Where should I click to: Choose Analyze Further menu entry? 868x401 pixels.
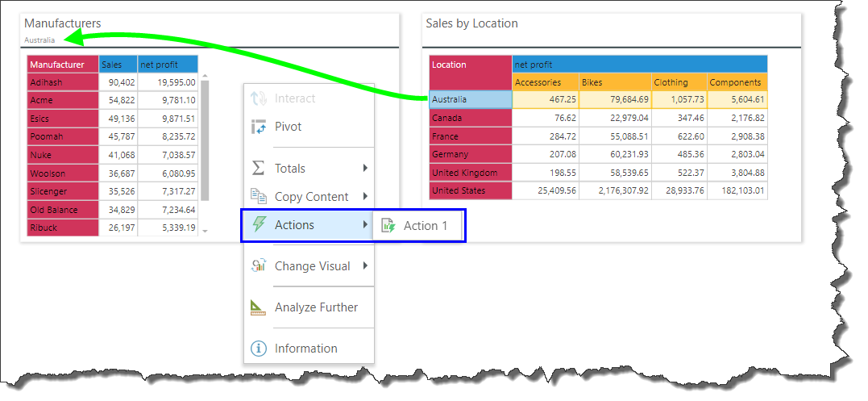[x=315, y=307]
